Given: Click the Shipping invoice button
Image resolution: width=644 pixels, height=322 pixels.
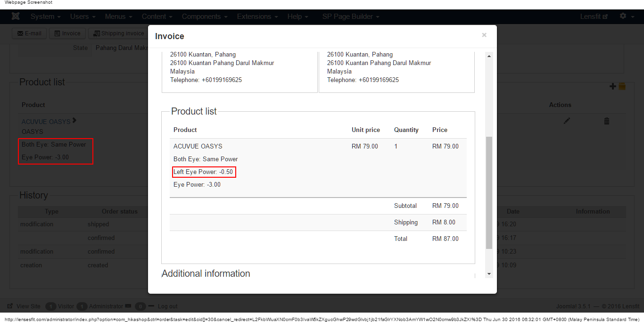Looking at the screenshot, I should [118, 33].
